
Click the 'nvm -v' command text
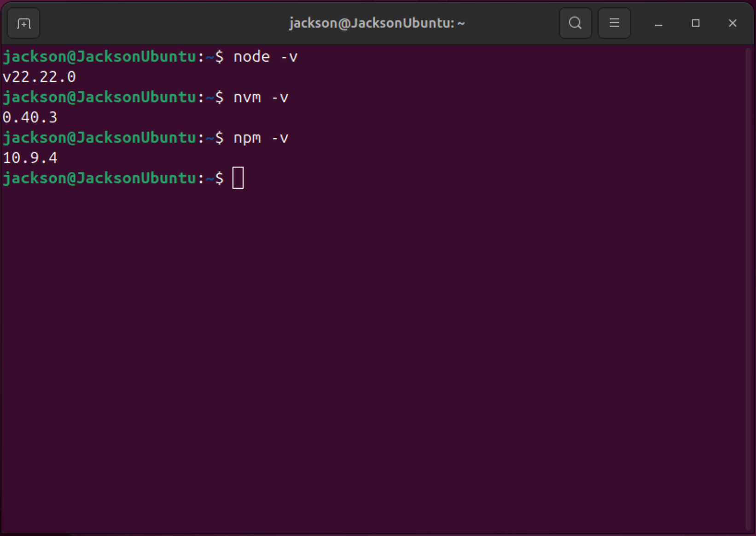point(261,97)
